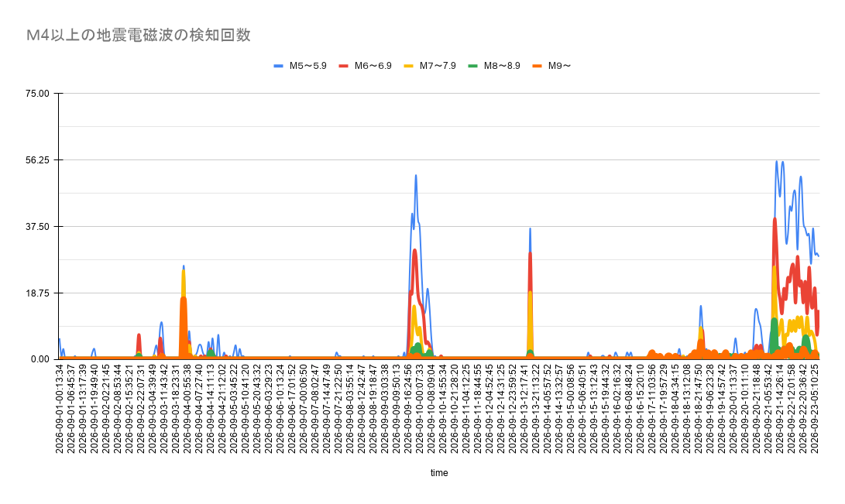Select the chart title M4以上の地震電磁波の検知回数
845x504 pixels.
click(x=139, y=35)
